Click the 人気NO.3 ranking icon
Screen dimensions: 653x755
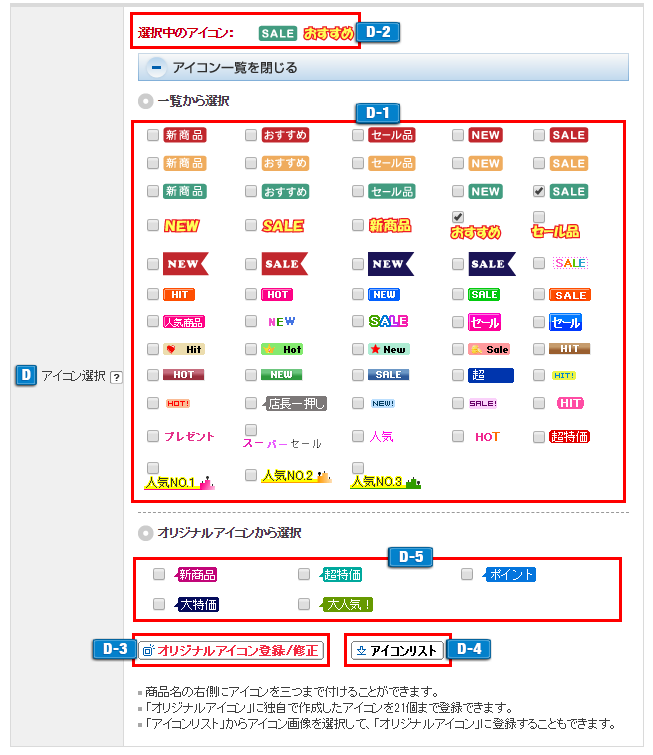tap(385, 483)
